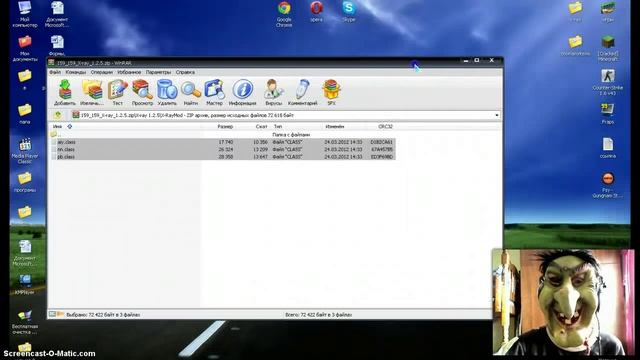
Task: Sort files by the Имя column header
Action: coord(58,127)
